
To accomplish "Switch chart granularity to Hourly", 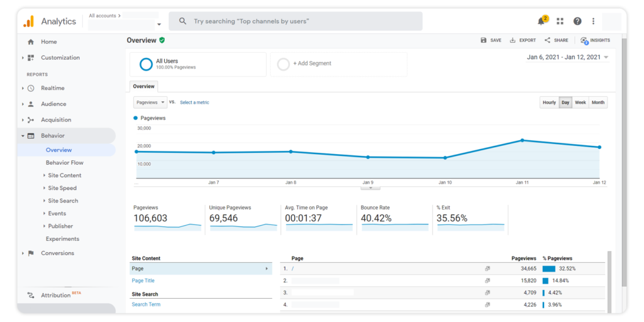I will click(x=549, y=103).
